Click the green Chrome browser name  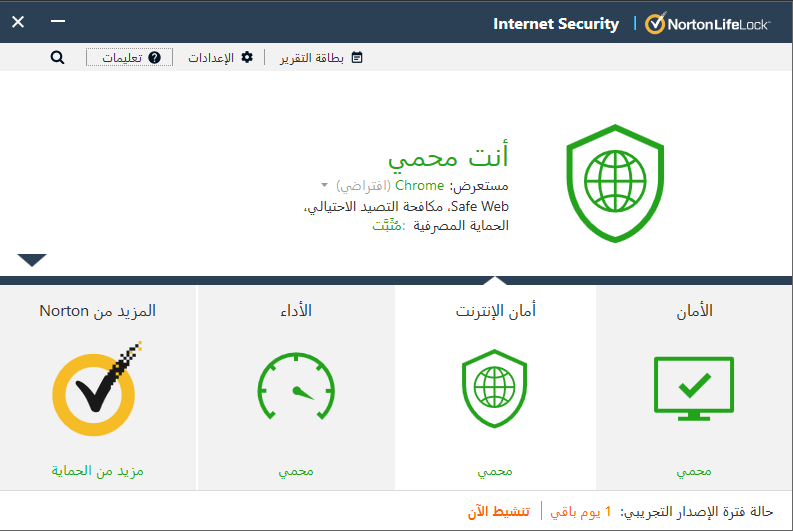click(x=419, y=186)
